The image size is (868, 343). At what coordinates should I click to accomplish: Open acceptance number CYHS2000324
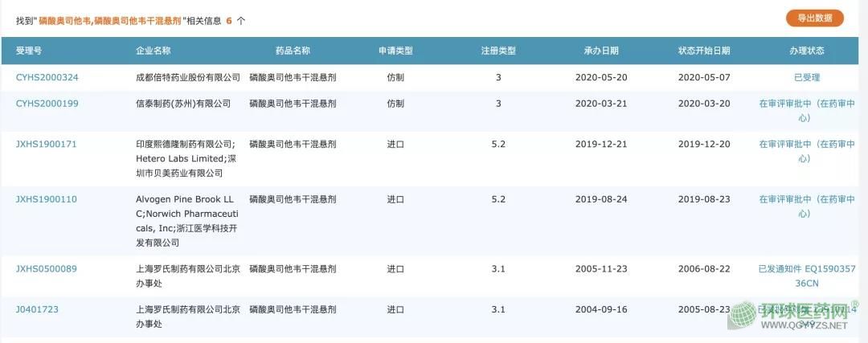(47, 77)
